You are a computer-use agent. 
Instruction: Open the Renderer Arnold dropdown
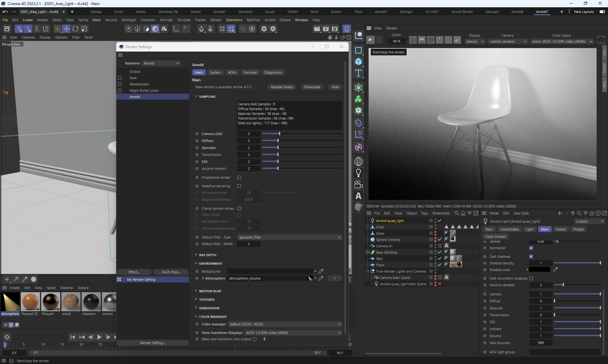161,63
